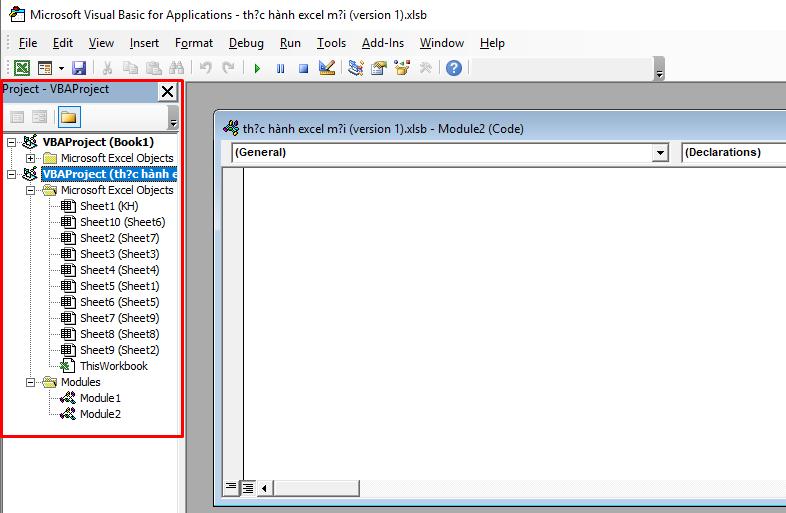Select ThisWorkbook in project tree
Viewport: 786px width, 513px height.
coord(114,366)
